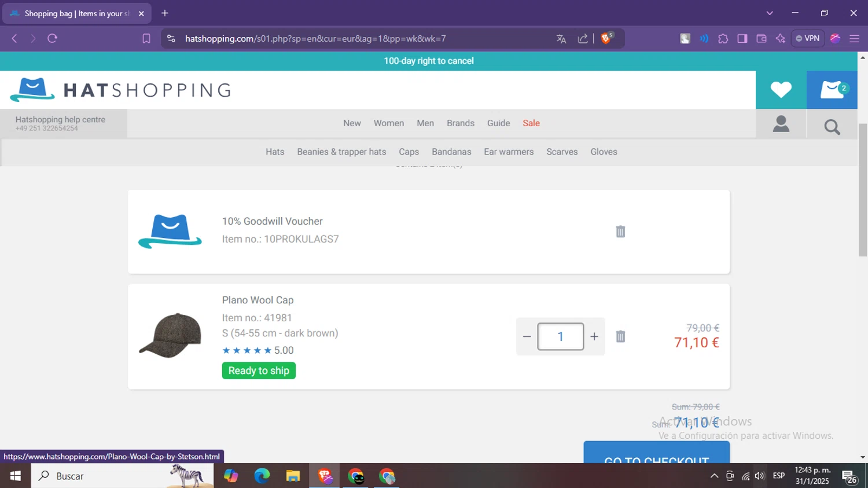This screenshot has width=868, height=488.
Task: Click the page vertical scrollbar thumb
Action: click(x=863, y=190)
